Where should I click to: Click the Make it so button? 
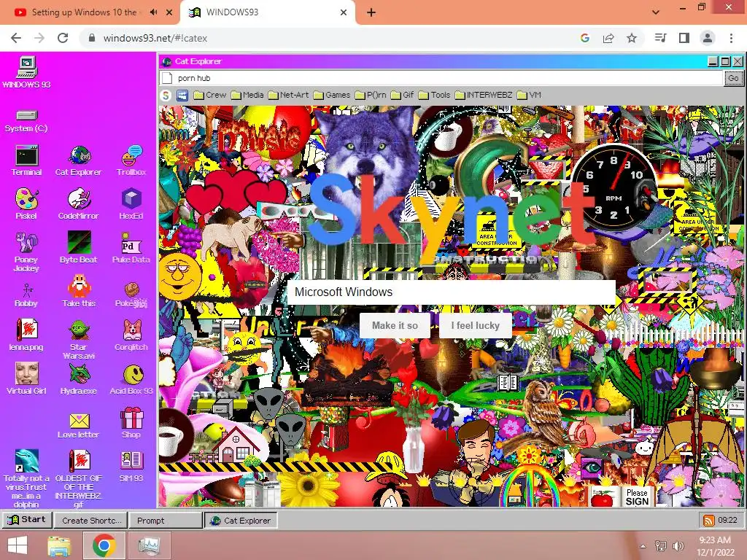(x=395, y=325)
